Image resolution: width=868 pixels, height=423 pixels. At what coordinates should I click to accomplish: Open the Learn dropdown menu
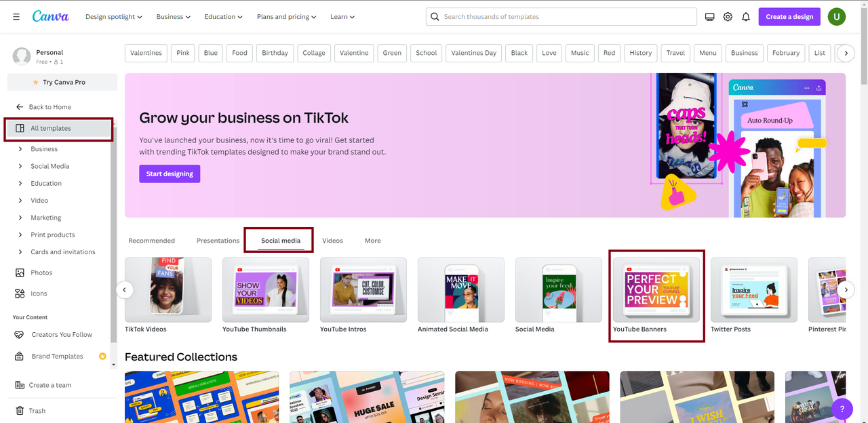coord(342,17)
